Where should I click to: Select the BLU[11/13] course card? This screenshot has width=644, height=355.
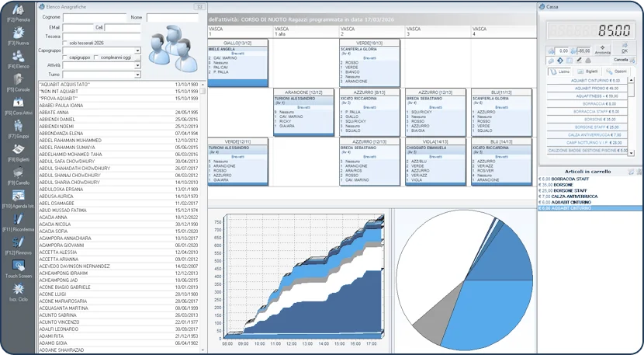pos(501,113)
